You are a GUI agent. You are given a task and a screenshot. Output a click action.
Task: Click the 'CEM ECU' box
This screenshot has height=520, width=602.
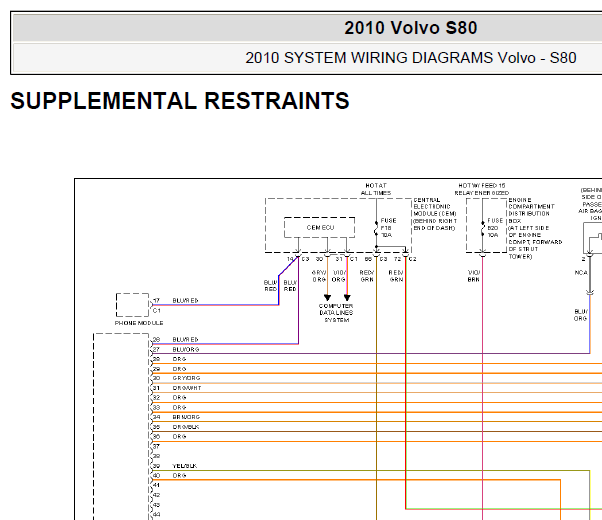click(x=319, y=227)
